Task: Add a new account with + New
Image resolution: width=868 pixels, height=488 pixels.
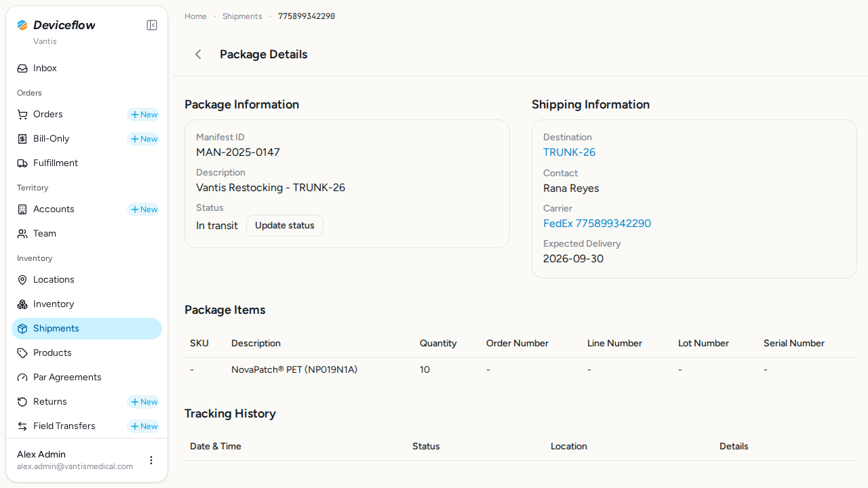Action: coord(143,209)
